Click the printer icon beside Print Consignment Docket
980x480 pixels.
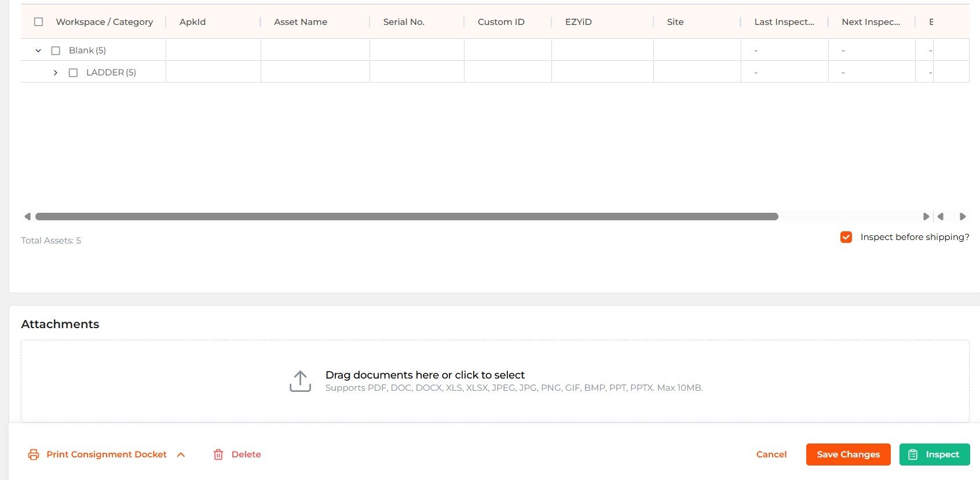pos(34,454)
